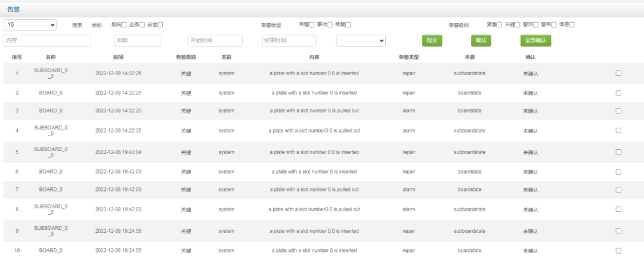The width and height of the screenshot is (644, 265).
Task: Select the checkbox for row 1 SUBBOARD_0_0
Action: [618, 73]
